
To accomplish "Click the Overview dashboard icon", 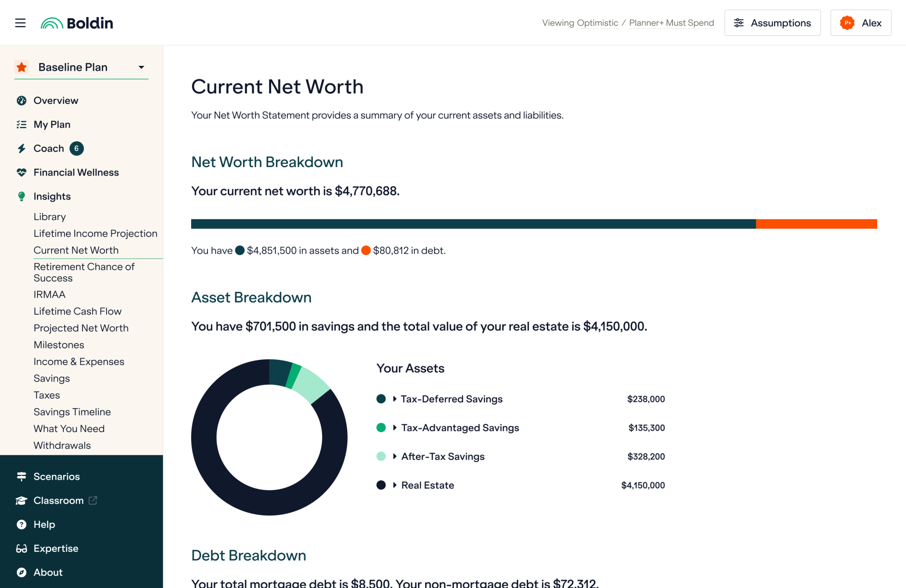I will (x=21, y=100).
